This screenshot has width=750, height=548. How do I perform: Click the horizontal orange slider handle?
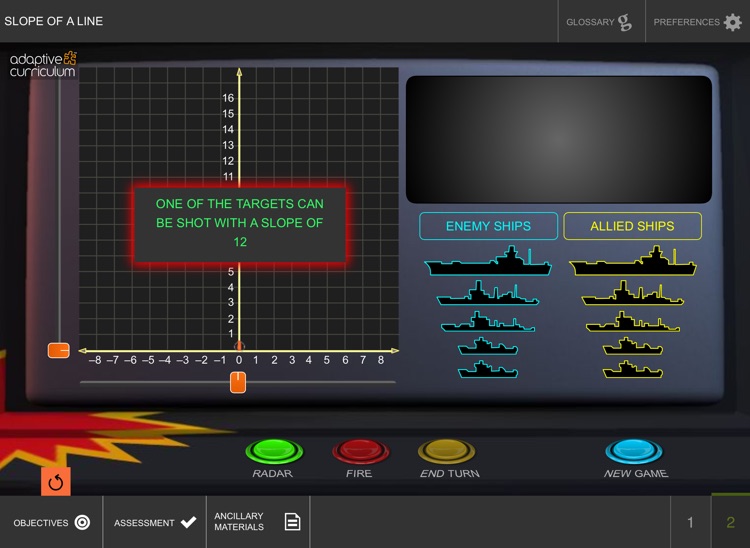(238, 383)
